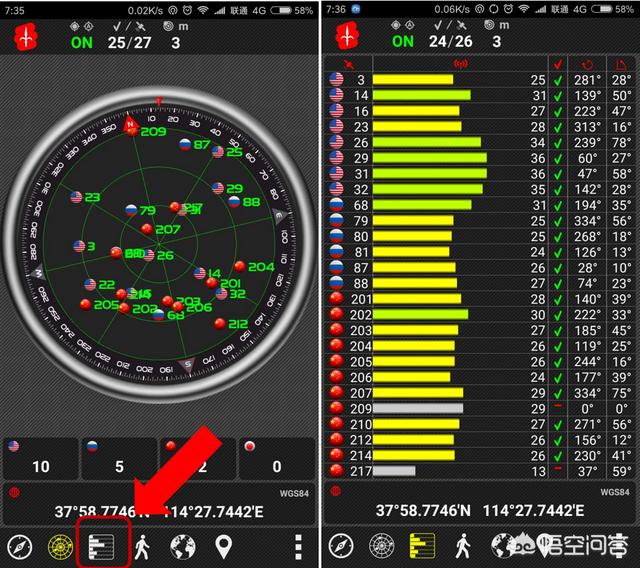Tap the yellow signal bars icon, 7:36 screen

coord(422,546)
